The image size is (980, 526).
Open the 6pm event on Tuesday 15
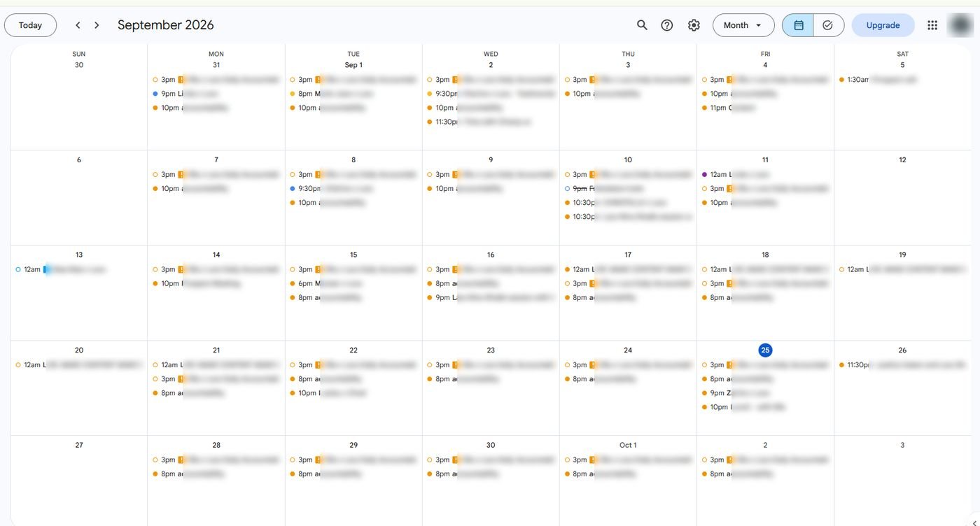(x=353, y=283)
